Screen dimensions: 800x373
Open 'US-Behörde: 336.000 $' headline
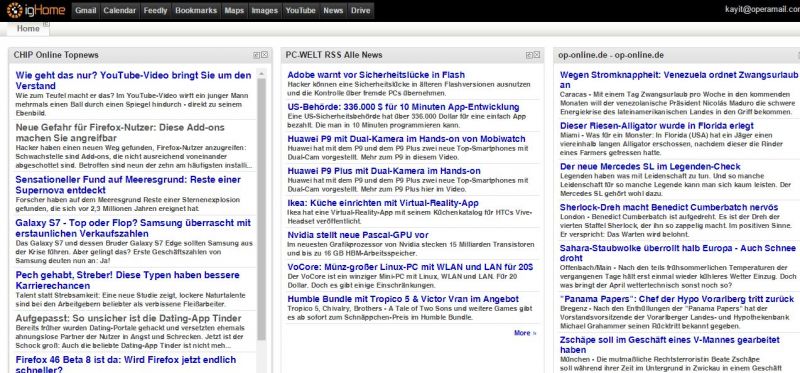pos(403,107)
